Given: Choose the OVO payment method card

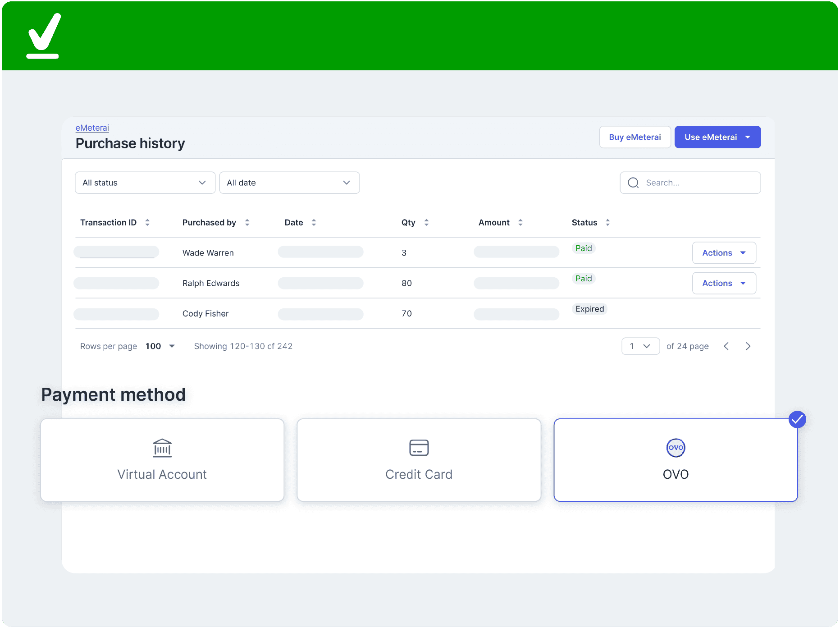Looking at the screenshot, I should coord(676,460).
